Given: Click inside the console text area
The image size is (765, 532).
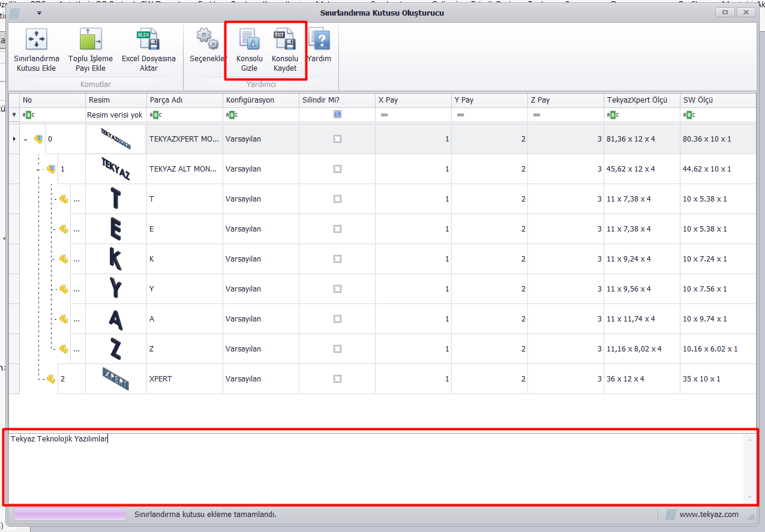Looking at the screenshot, I should click(376, 468).
